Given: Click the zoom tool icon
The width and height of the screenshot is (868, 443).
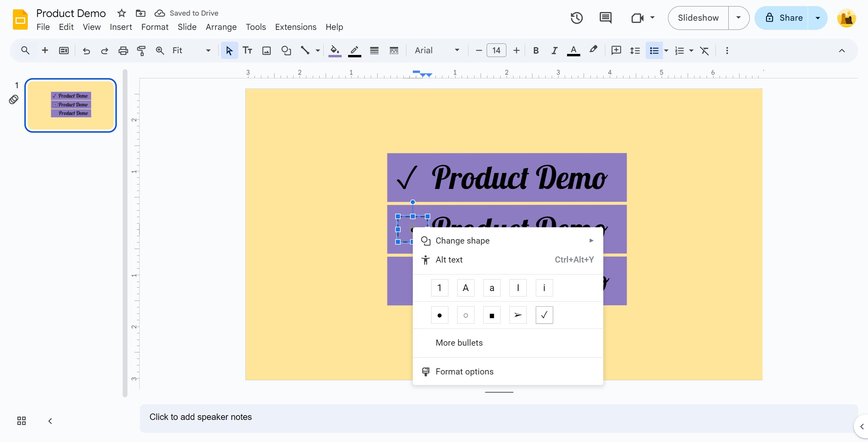Looking at the screenshot, I should (x=160, y=51).
